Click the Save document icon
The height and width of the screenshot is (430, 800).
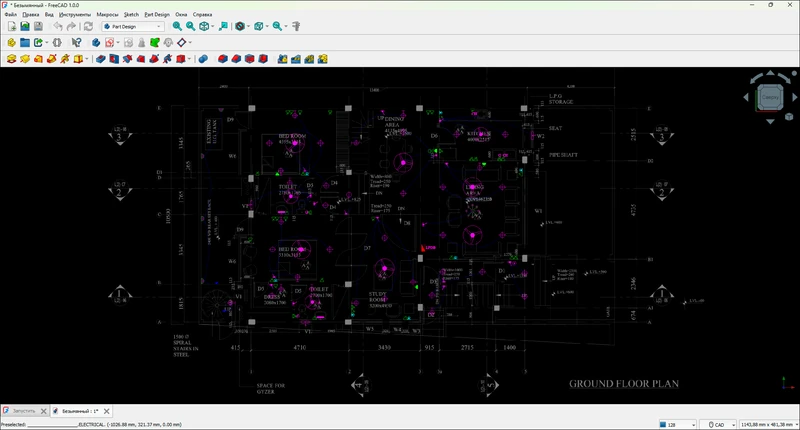point(38,26)
